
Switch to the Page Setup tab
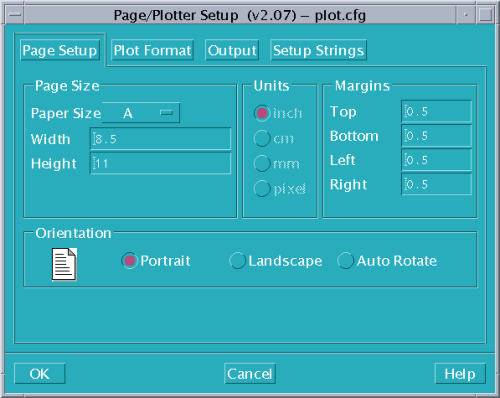60,50
